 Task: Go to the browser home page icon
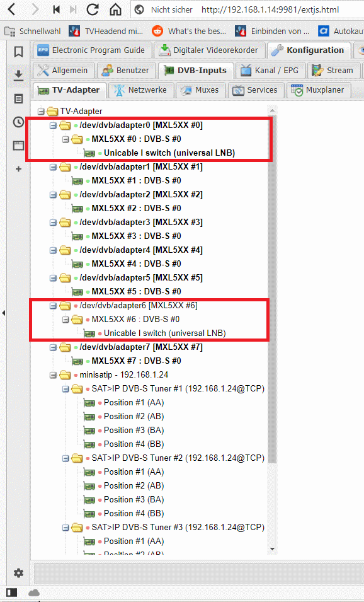115,9
